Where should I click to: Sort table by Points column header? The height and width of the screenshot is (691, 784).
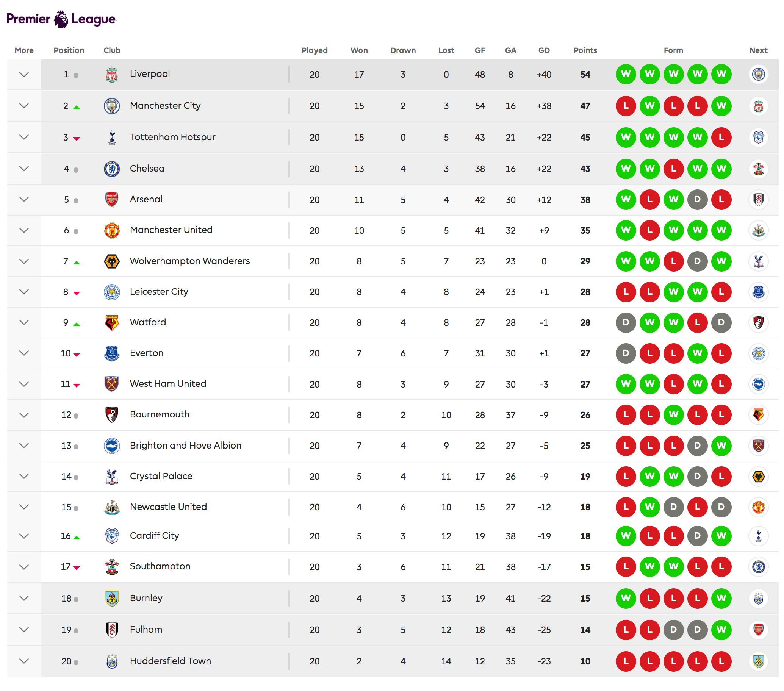[x=585, y=50]
